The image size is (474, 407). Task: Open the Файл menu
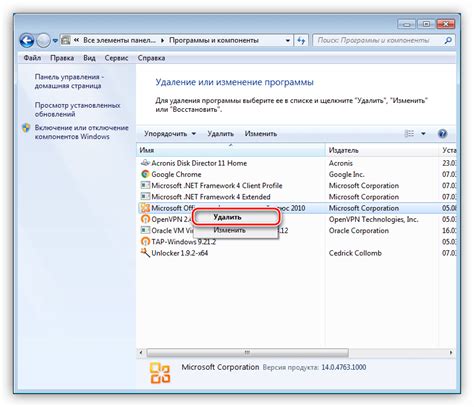[x=32, y=58]
